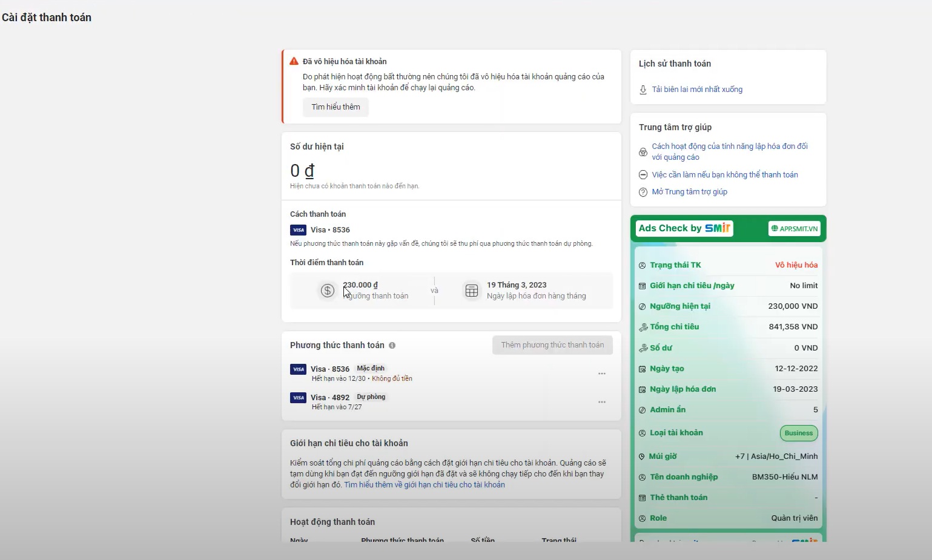Click the question mark help center icon
The width and height of the screenshot is (932, 560).
pyautogui.click(x=643, y=192)
